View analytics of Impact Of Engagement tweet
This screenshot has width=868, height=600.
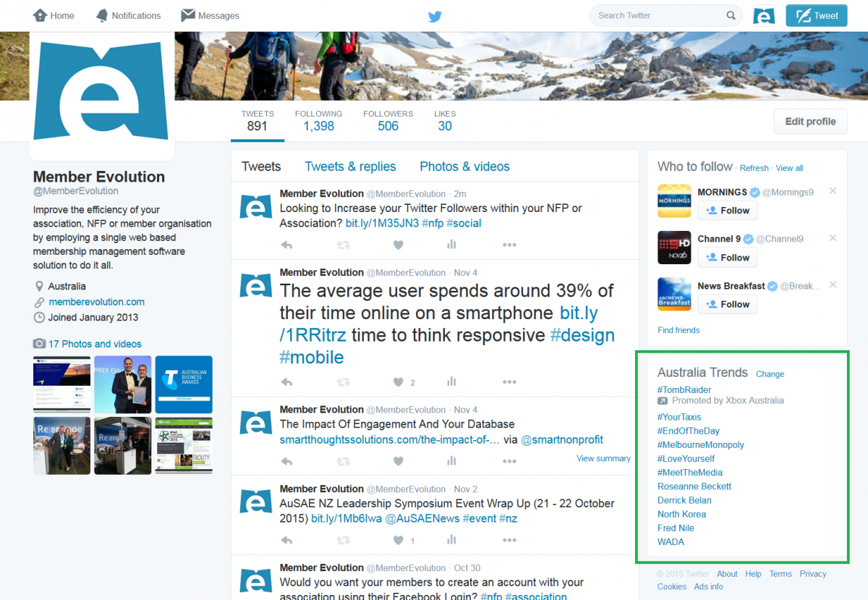click(x=452, y=460)
